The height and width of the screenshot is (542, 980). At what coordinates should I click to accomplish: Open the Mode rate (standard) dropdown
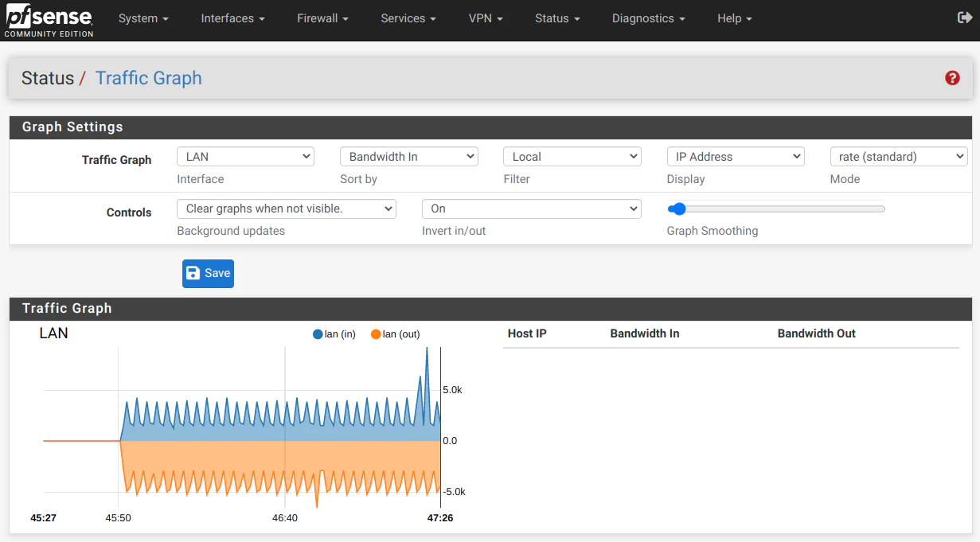coord(898,157)
